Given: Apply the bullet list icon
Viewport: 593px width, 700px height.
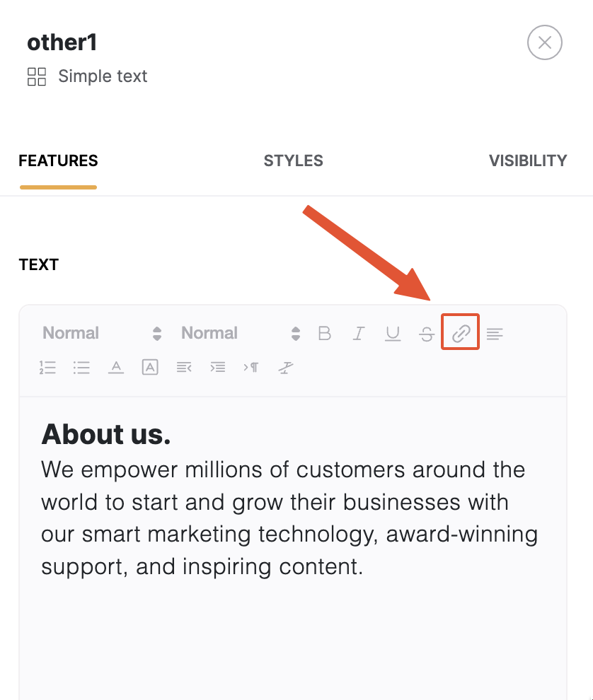Looking at the screenshot, I should pyautogui.click(x=81, y=367).
